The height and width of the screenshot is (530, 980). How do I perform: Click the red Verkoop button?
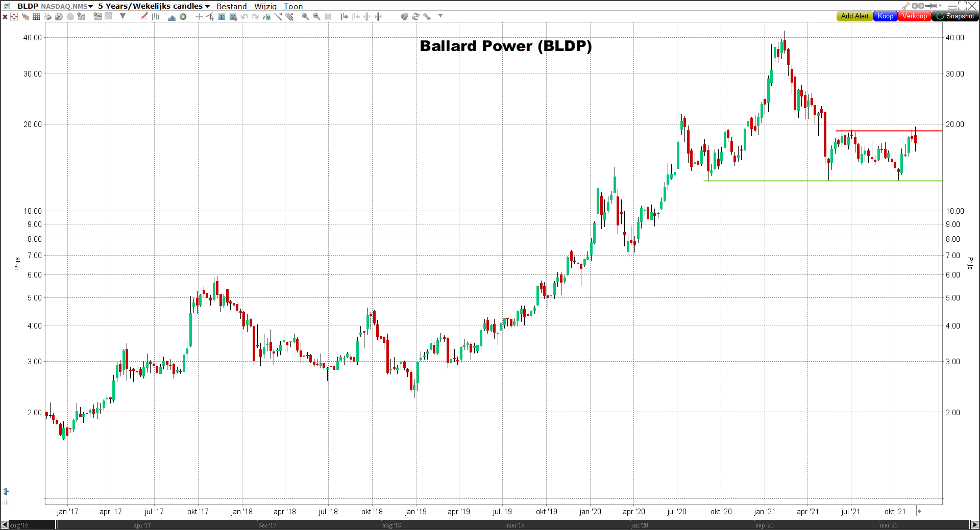click(914, 16)
